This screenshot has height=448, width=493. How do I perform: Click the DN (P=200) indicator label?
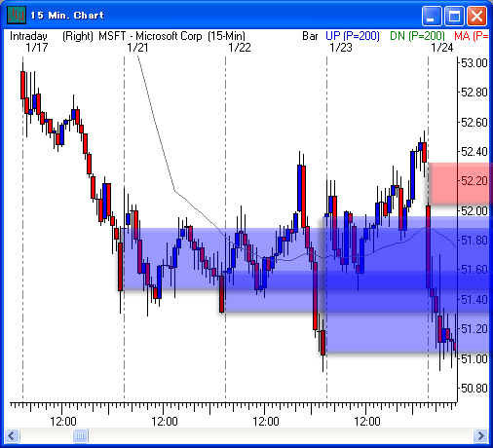(417, 36)
